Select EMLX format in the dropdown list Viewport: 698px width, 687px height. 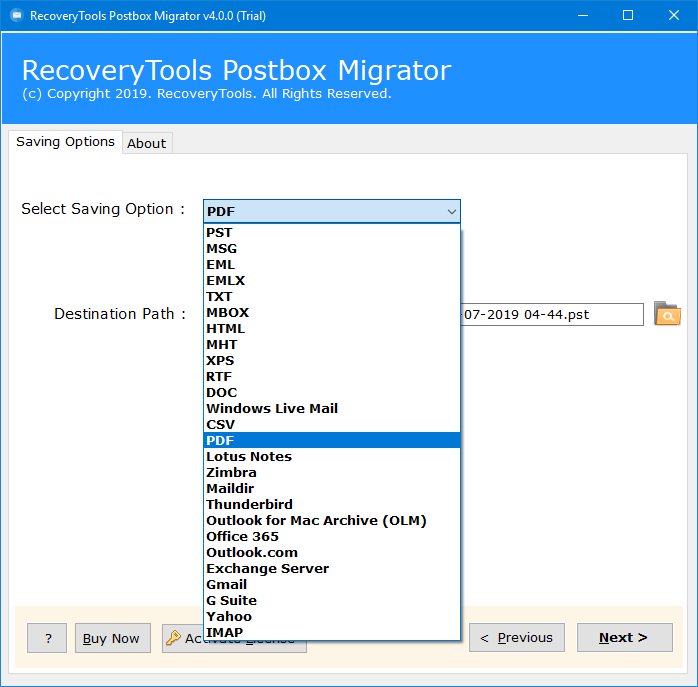[x=332, y=280]
